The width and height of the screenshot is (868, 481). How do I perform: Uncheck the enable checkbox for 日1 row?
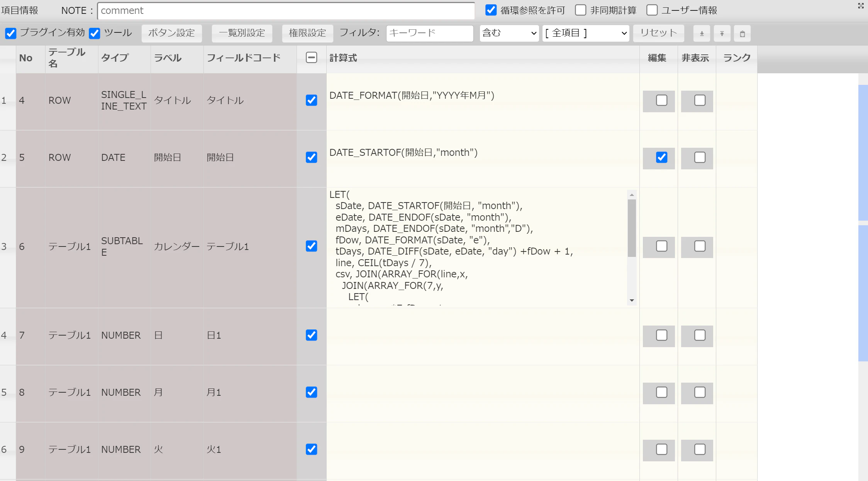pos(312,335)
